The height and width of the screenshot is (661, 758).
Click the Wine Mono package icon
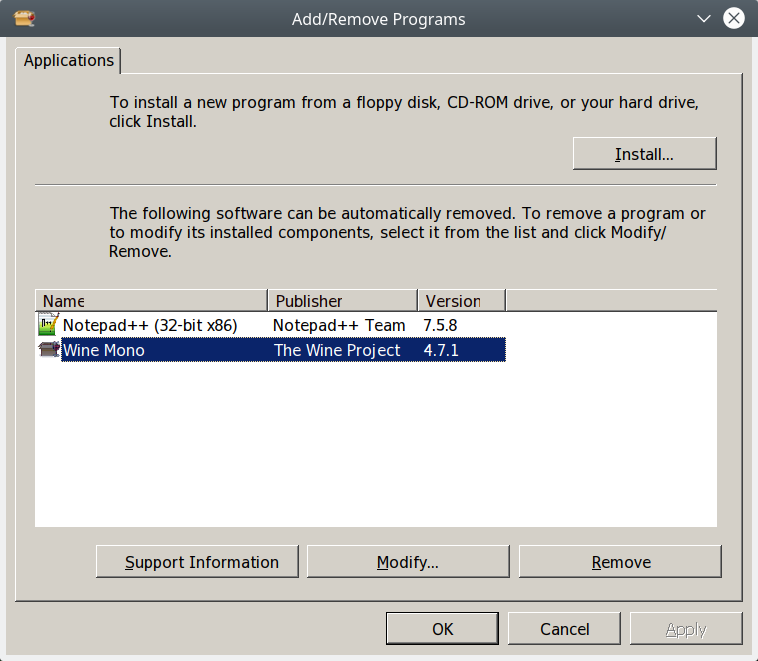tap(49, 349)
